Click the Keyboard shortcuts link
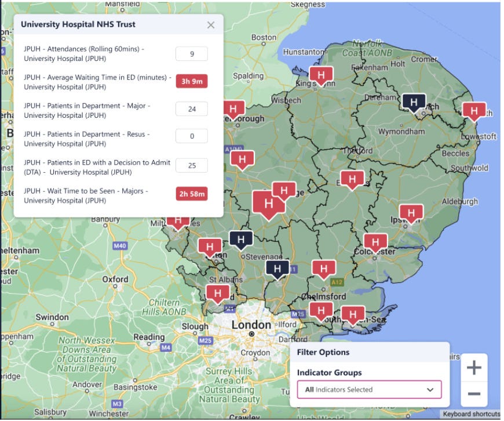Screen dimensions: 504x421 (472, 414)
